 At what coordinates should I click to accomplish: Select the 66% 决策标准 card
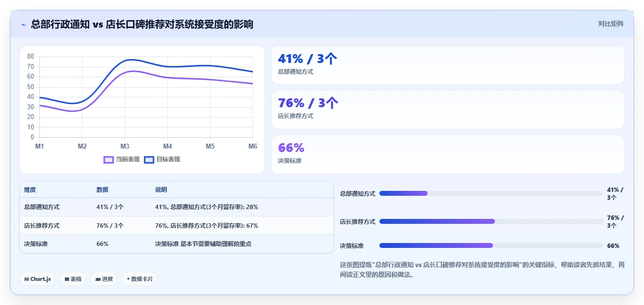(448, 154)
